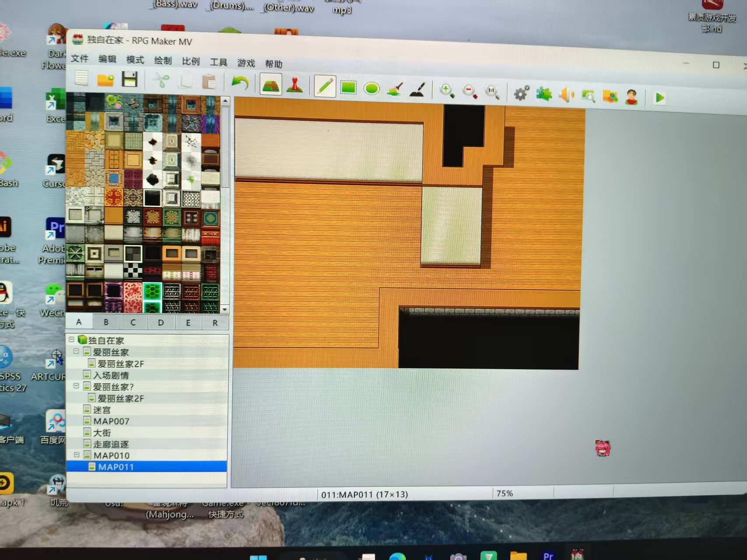The width and height of the screenshot is (747, 560).
Task: Select the 迷宫 map in the list
Action: tap(102, 410)
